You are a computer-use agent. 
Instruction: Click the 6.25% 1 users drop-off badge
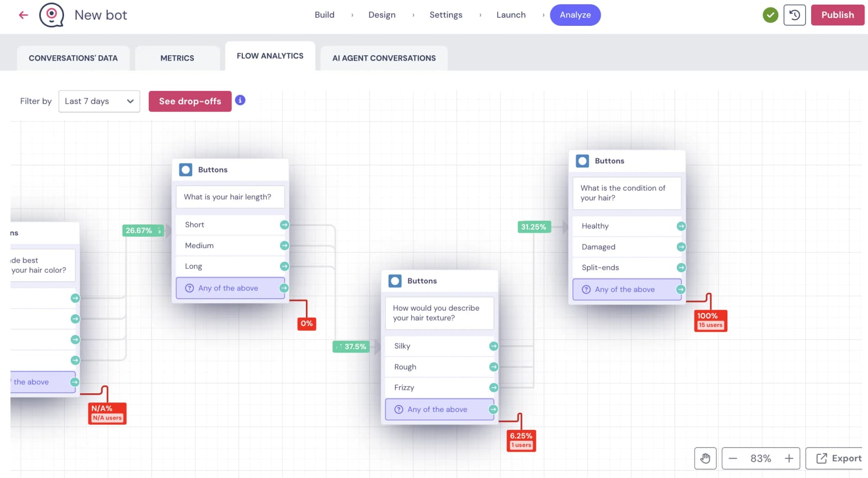point(521,440)
